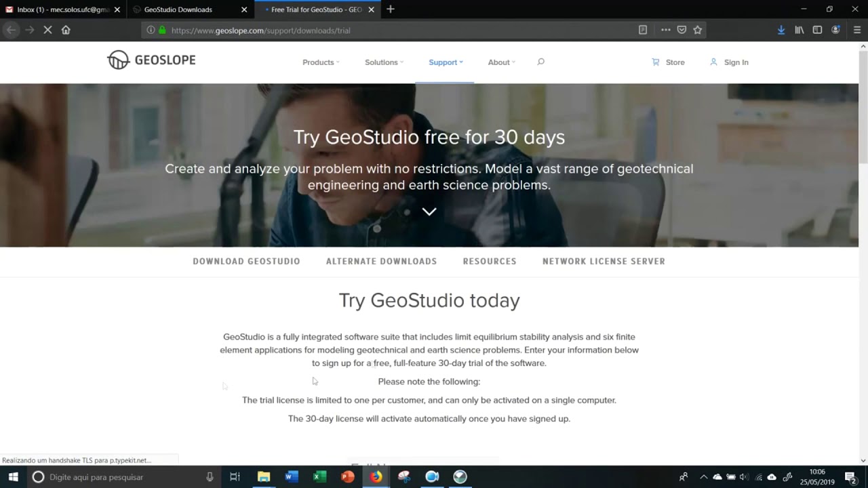
Task: Close the Free Trial for GeoStudio tab
Action: 371,9
